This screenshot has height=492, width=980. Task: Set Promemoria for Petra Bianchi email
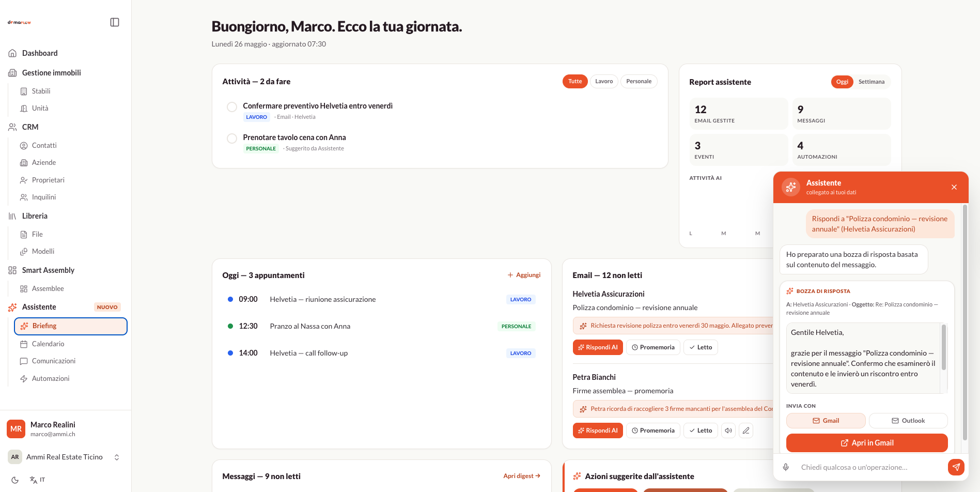click(653, 431)
